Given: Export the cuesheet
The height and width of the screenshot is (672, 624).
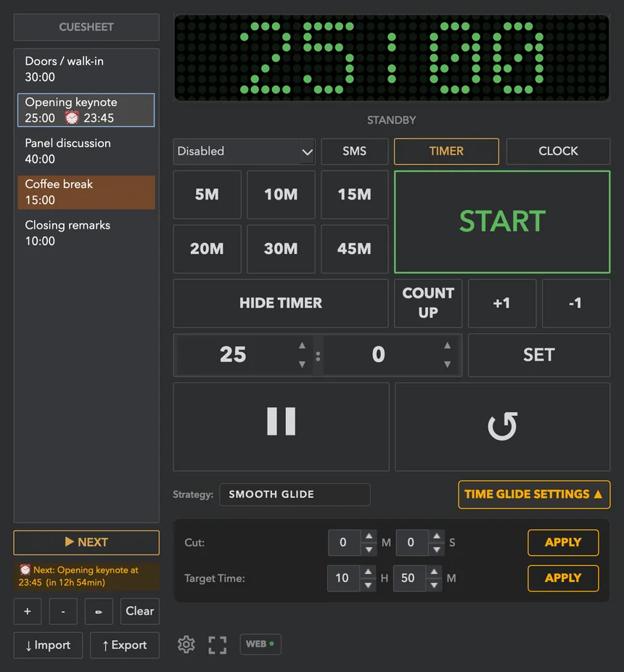Looking at the screenshot, I should (x=125, y=645).
